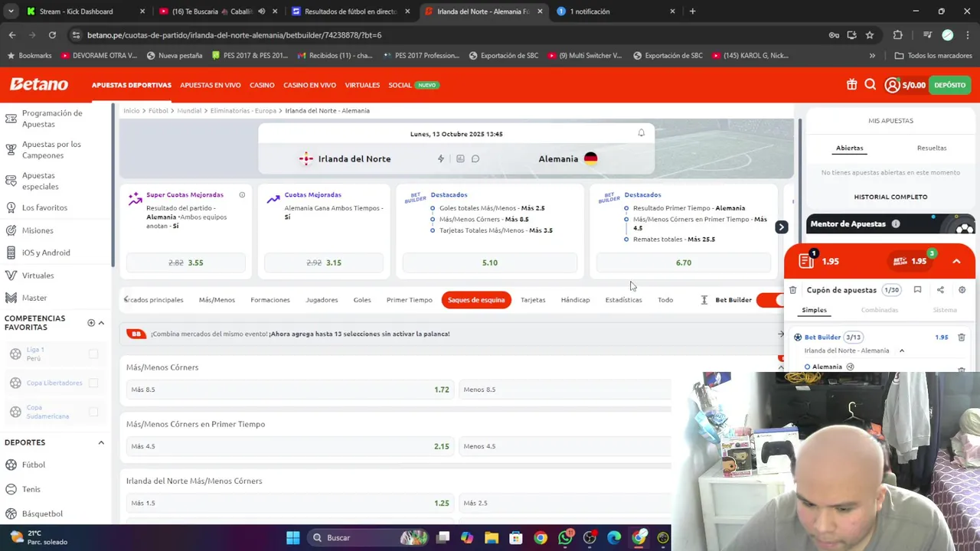
Task: Open Casino menu item
Action: click(262, 85)
